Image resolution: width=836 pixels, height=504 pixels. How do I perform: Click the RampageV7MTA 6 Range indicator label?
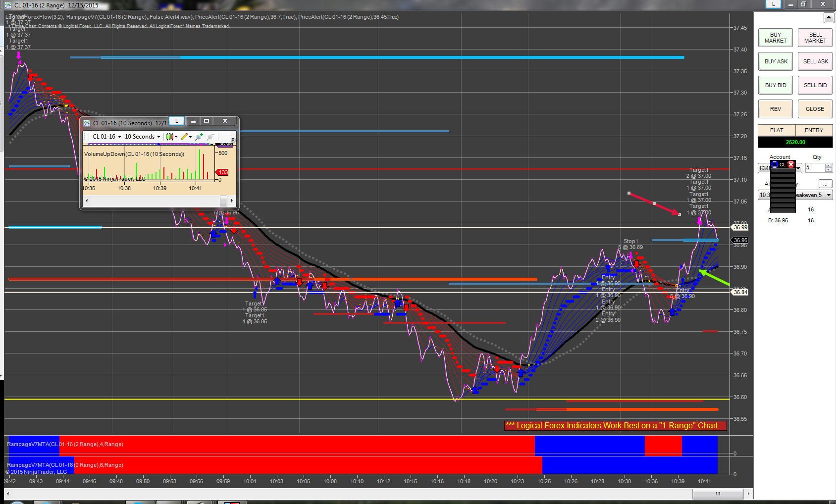pos(65,465)
